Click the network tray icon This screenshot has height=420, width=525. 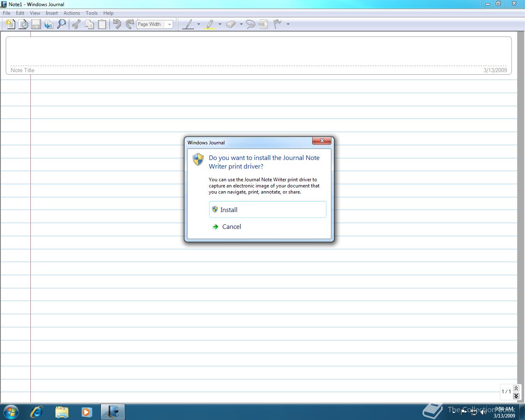[474, 412]
